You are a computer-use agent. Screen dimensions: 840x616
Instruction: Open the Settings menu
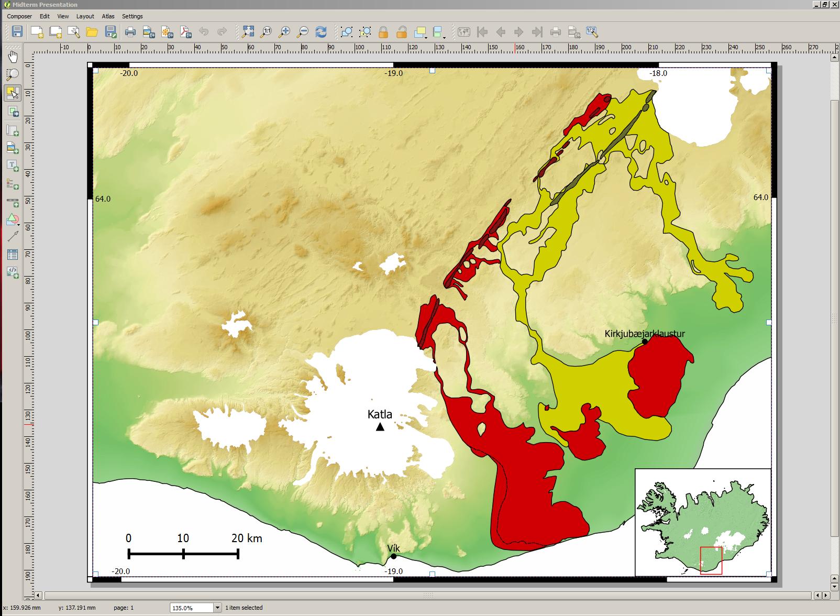pyautogui.click(x=132, y=16)
